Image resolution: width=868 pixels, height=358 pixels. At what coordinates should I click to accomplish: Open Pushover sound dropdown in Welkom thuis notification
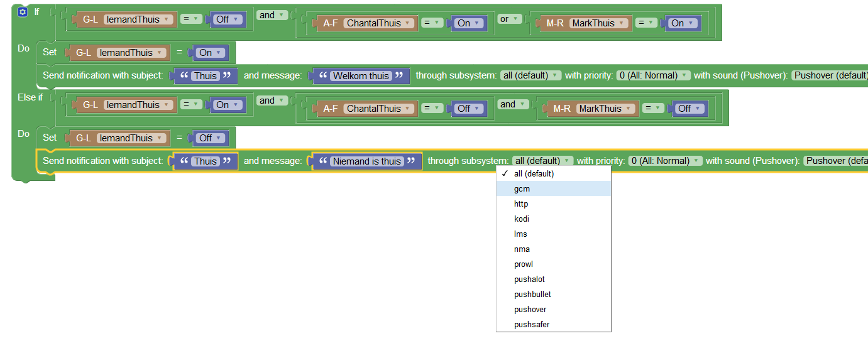830,75
